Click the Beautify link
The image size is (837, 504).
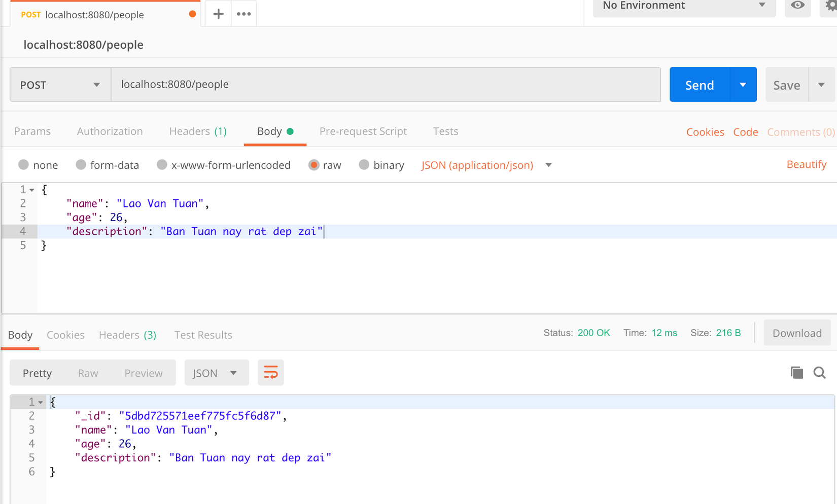(x=806, y=164)
